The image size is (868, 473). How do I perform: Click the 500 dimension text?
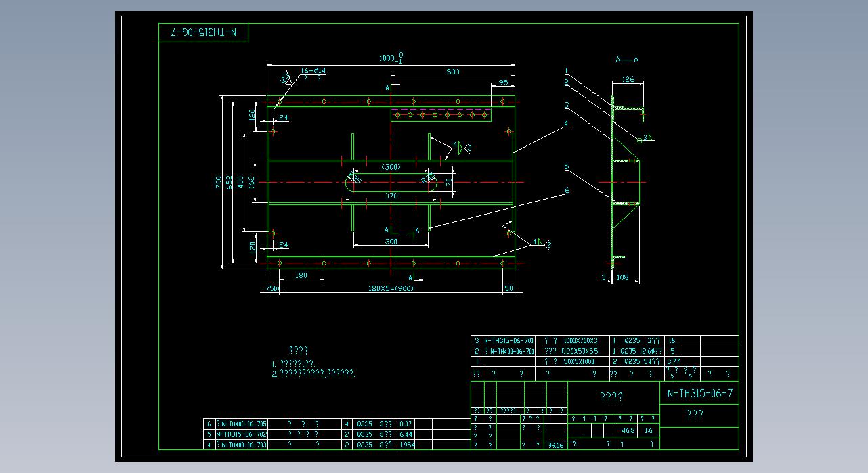453,72
